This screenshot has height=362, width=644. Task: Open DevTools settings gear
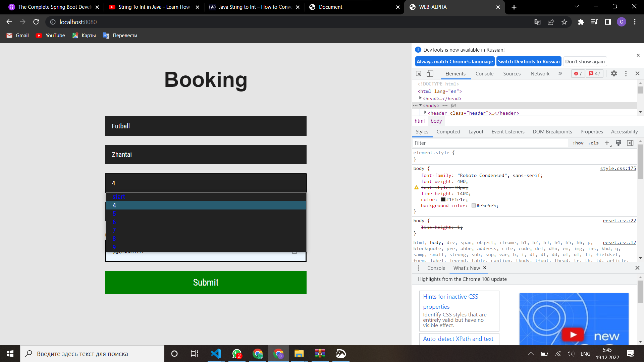tap(614, 73)
